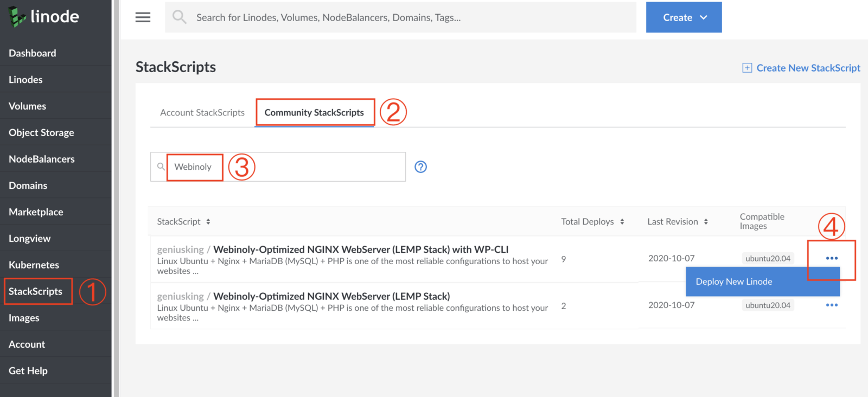
Task: Select the Community StackScripts tab
Action: coord(314,112)
